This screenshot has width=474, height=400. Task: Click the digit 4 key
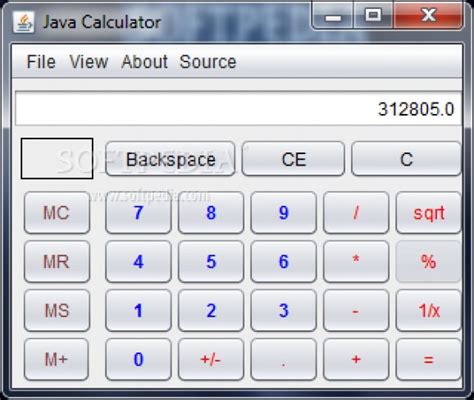tap(138, 262)
